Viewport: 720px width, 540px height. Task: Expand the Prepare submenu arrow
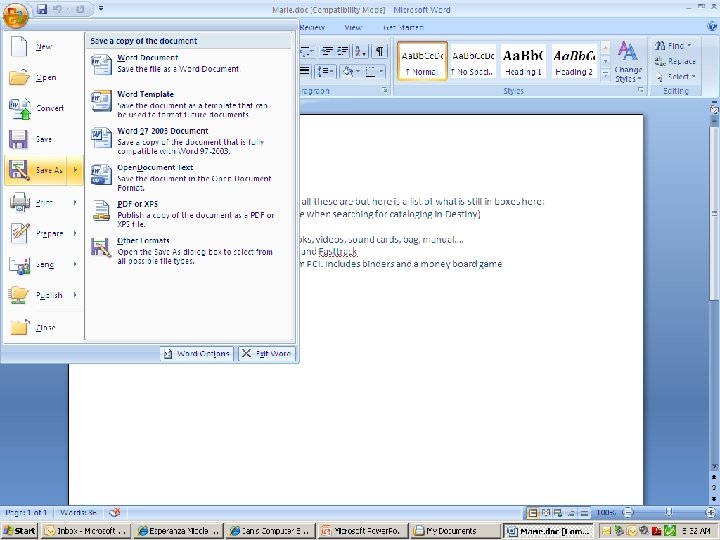tap(75, 233)
